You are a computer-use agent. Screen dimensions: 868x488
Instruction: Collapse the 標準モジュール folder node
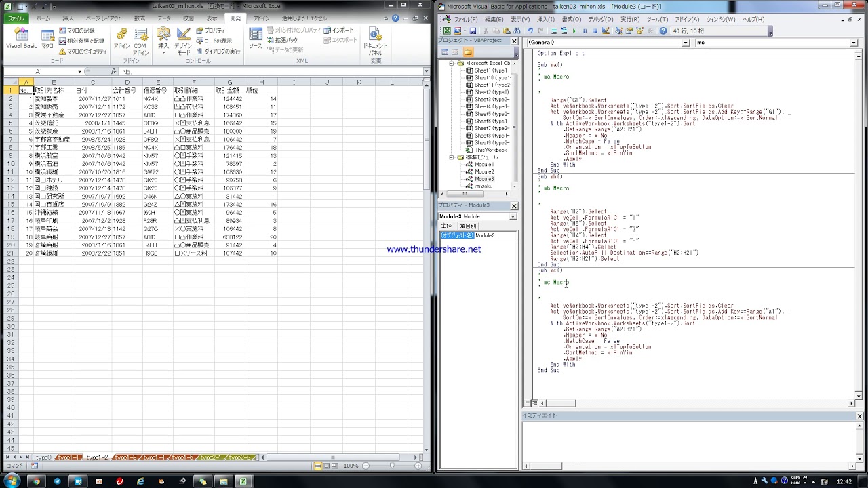tap(452, 157)
